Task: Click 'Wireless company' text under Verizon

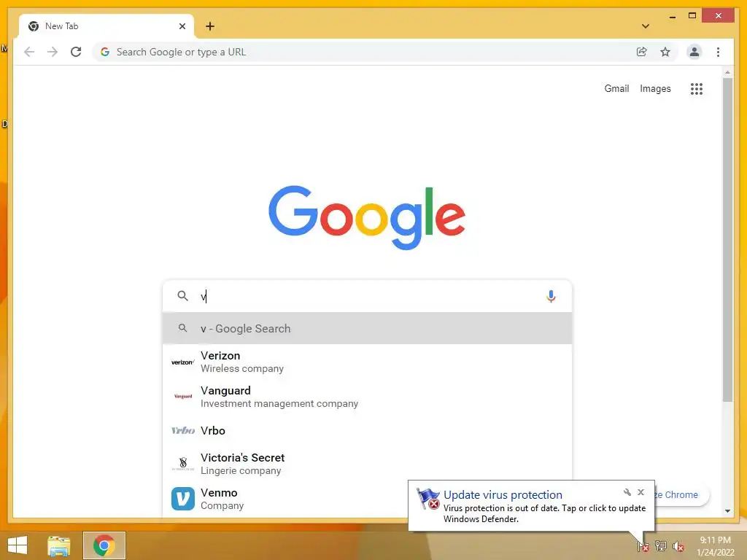Action: pos(242,368)
